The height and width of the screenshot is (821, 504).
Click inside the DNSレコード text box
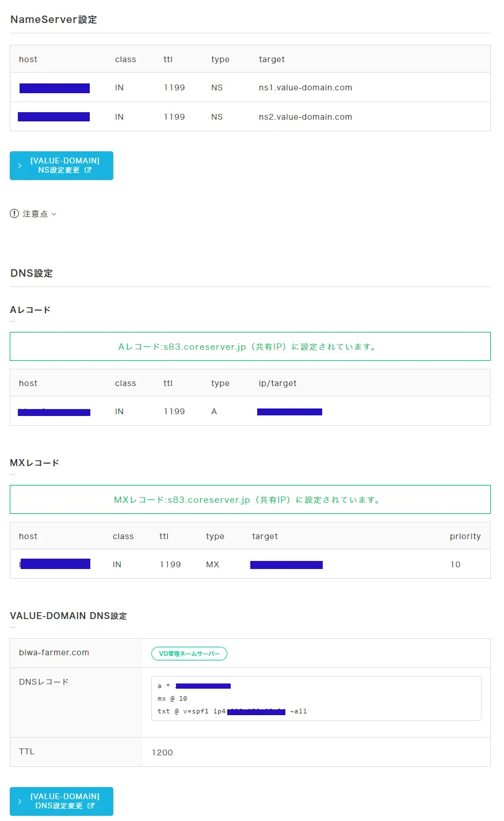point(316,698)
